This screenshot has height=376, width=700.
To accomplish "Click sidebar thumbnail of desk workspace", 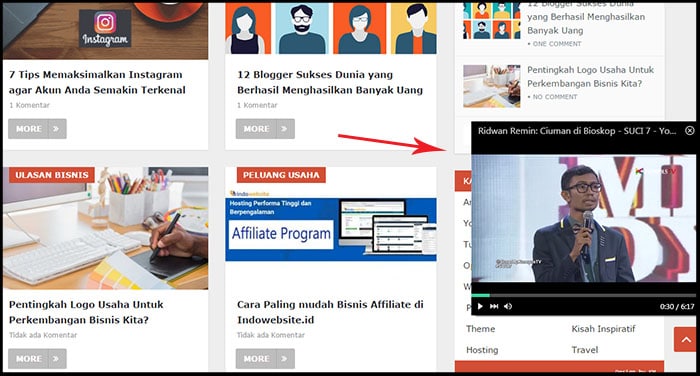I will [x=492, y=86].
